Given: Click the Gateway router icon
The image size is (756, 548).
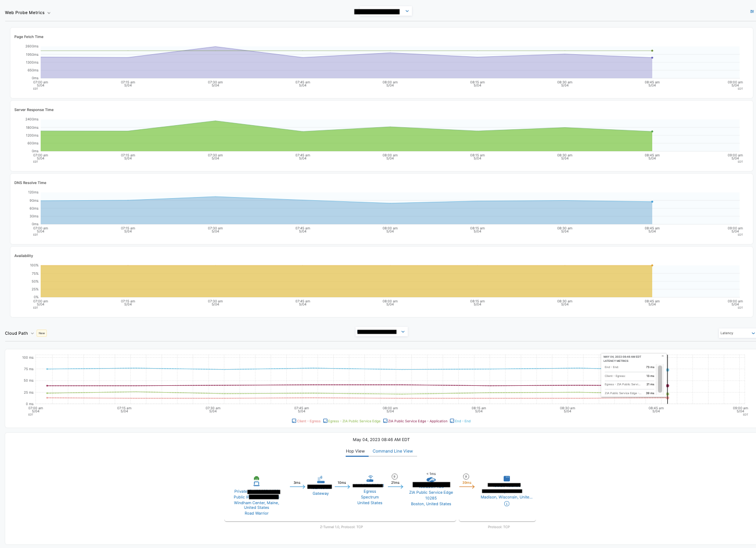Looking at the screenshot, I should point(321,479).
